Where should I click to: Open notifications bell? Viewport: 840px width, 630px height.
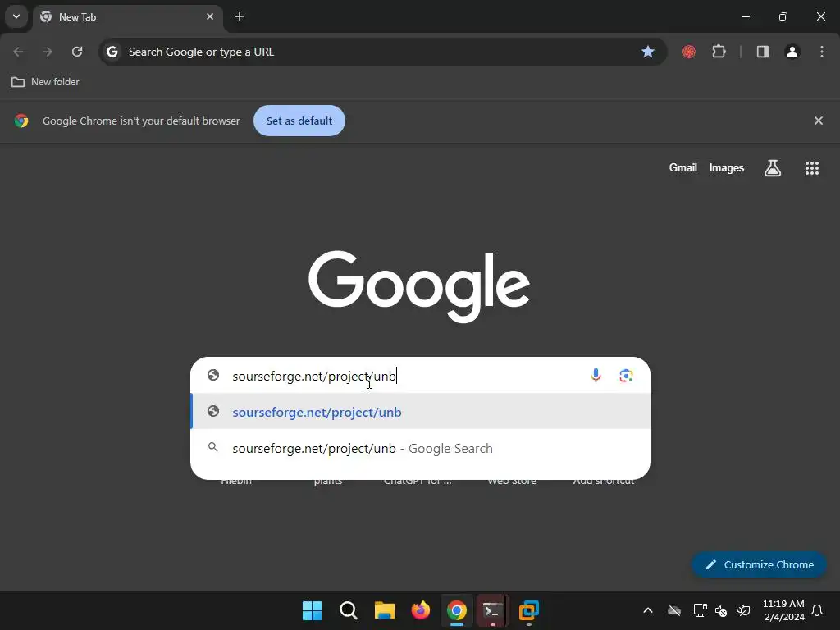(x=817, y=610)
